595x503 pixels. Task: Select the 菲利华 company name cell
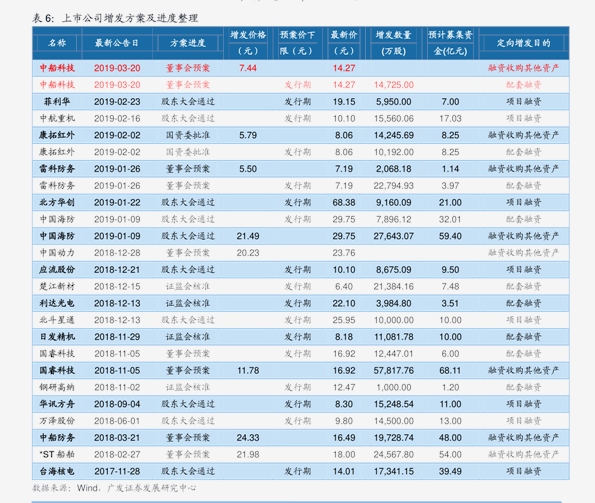coord(57,102)
